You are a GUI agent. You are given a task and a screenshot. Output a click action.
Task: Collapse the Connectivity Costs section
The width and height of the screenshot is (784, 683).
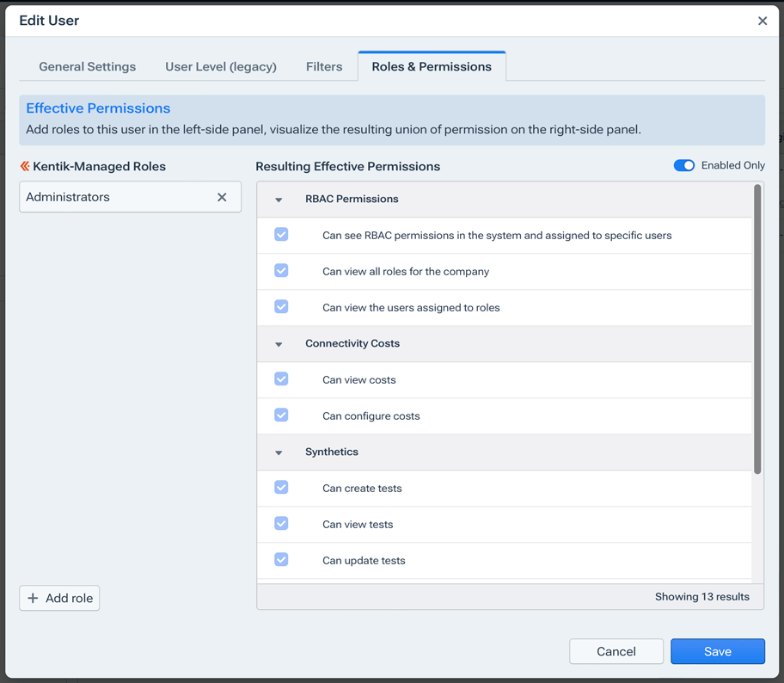[x=279, y=343]
